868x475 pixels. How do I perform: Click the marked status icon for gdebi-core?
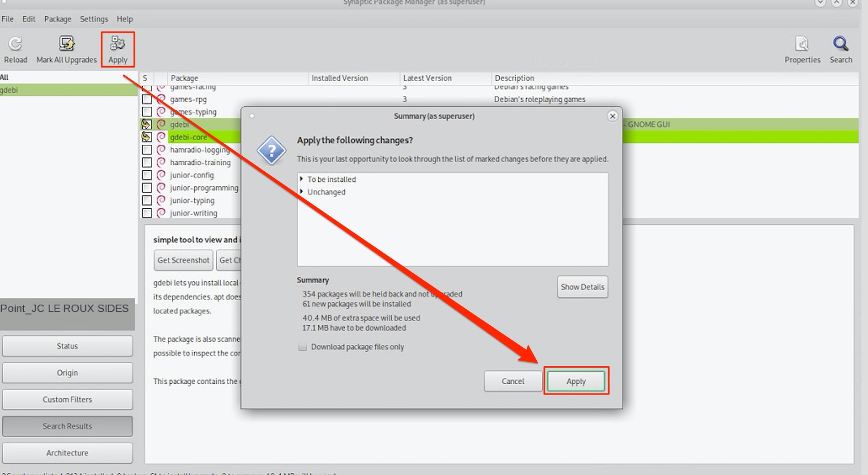point(147,137)
